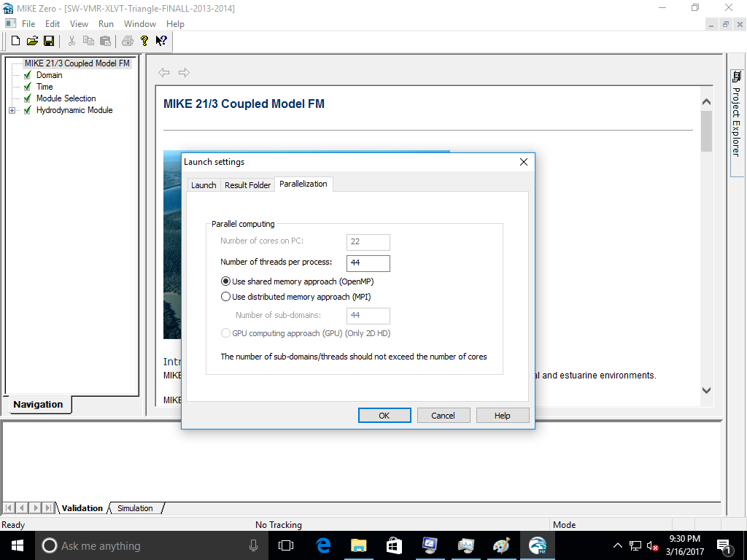The width and height of the screenshot is (747, 560).
Task: Open the Paint palette taskbar icon
Action: coord(501,545)
